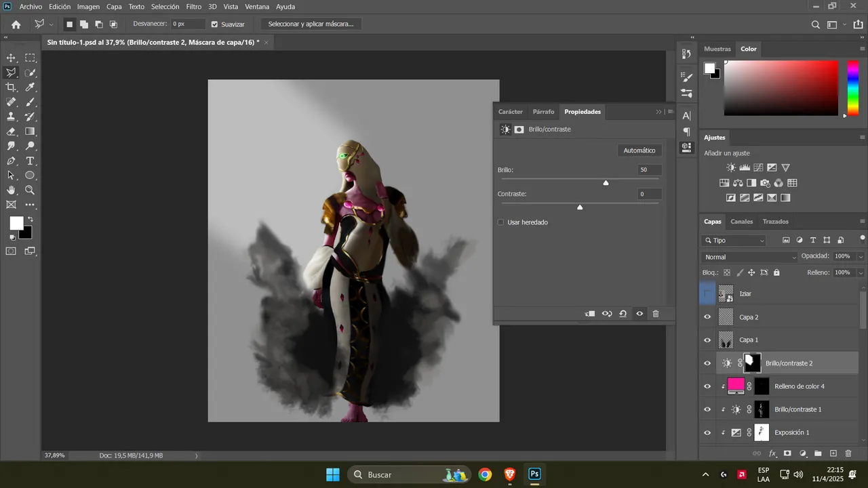Image resolution: width=868 pixels, height=488 pixels.
Task: Click the Automático button
Action: 639,150
